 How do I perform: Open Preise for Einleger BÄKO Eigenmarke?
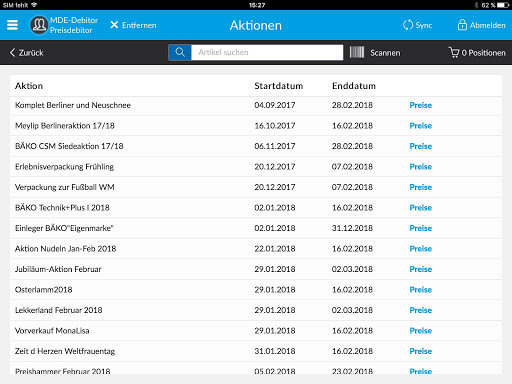coord(421,228)
